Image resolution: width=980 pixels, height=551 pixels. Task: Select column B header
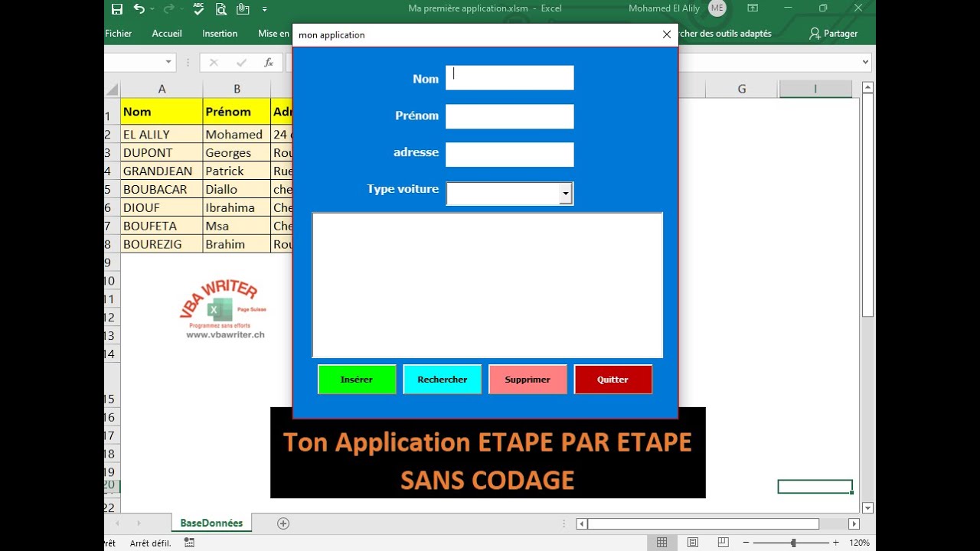(237, 89)
